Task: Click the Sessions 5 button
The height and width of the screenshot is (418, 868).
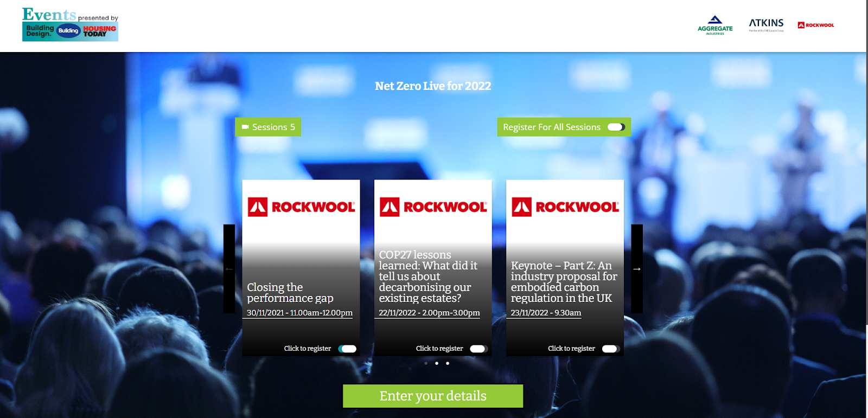Action: tap(268, 127)
